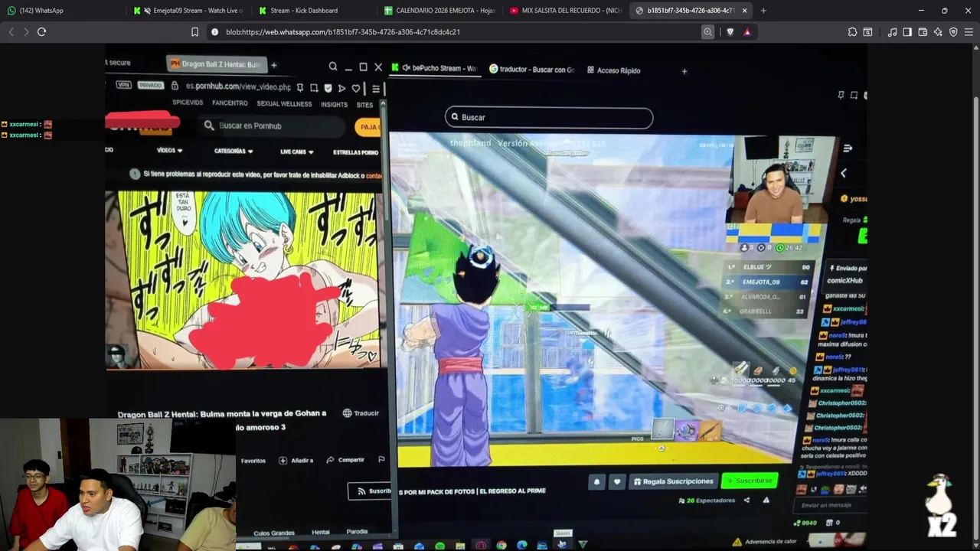Select the Dragon Ball Z tab in Opera

[x=216, y=64]
